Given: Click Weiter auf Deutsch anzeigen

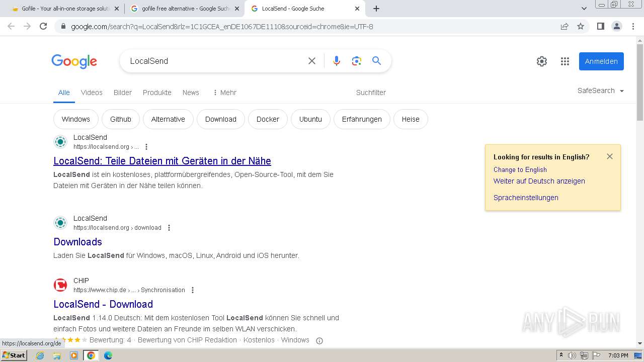Looking at the screenshot, I should tap(539, 181).
